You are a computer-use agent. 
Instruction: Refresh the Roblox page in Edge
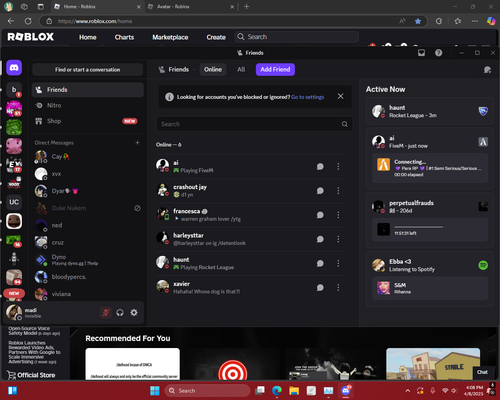[x=28, y=21]
